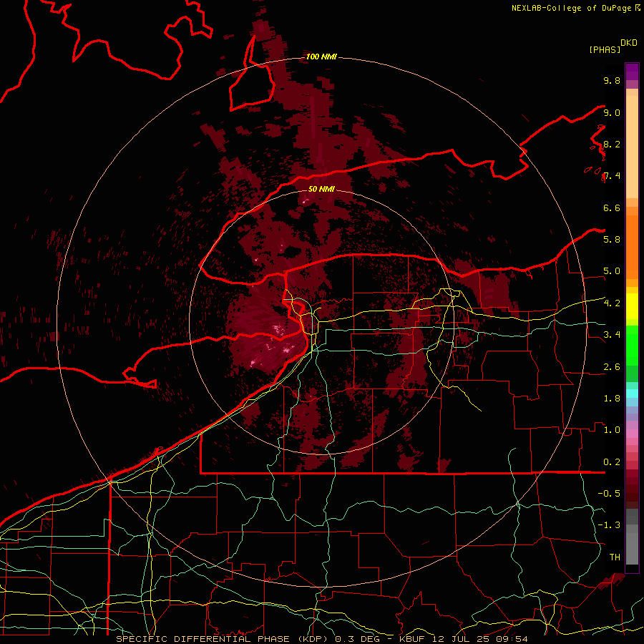Click the 5.8 value on the color scale
Screen dimensions: 644x644
[x=612, y=240]
